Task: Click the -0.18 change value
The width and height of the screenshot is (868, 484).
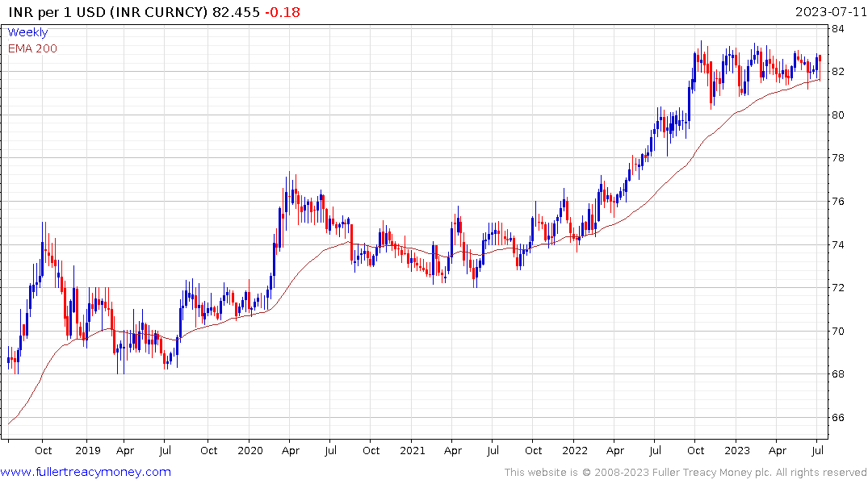Action: click(283, 12)
